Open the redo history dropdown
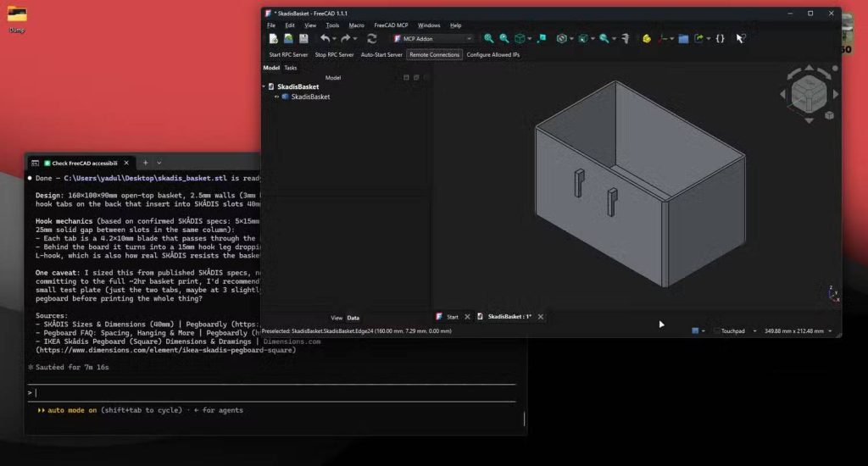Image resolution: width=868 pixels, height=466 pixels. point(355,39)
